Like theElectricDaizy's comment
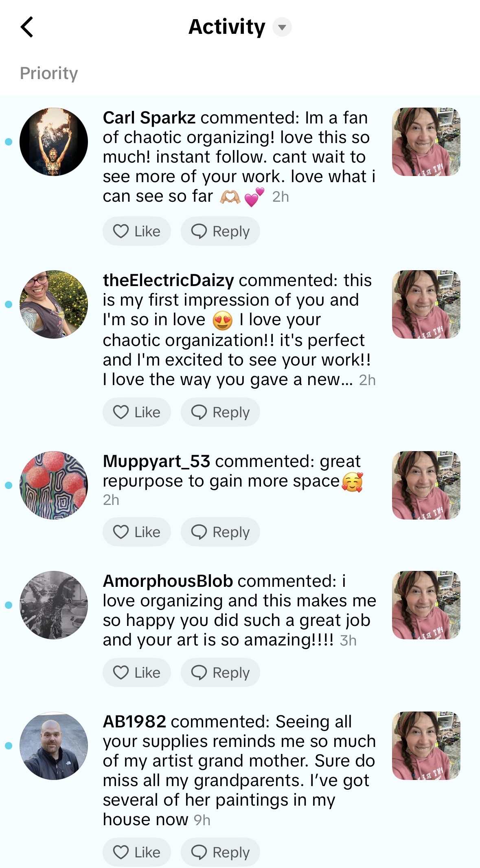 (x=136, y=412)
